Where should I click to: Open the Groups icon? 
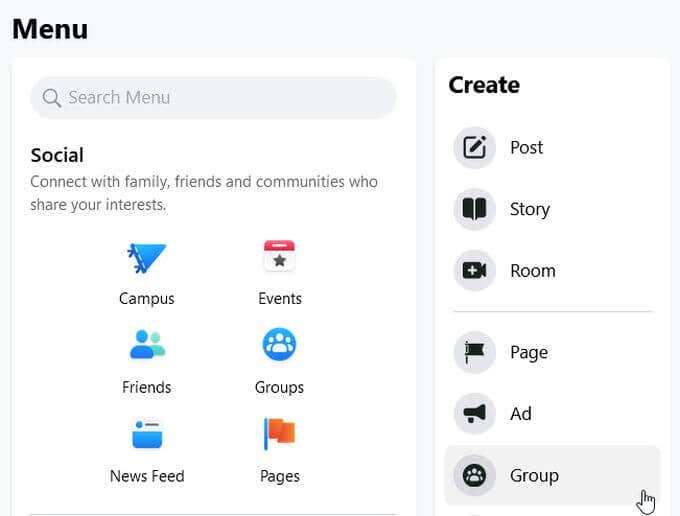[x=279, y=345]
